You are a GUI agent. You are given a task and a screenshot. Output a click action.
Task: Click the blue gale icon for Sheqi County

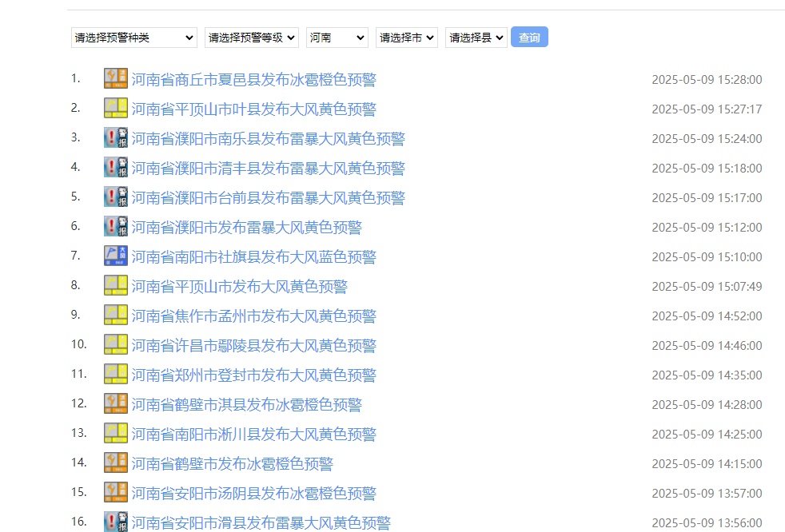(116, 256)
